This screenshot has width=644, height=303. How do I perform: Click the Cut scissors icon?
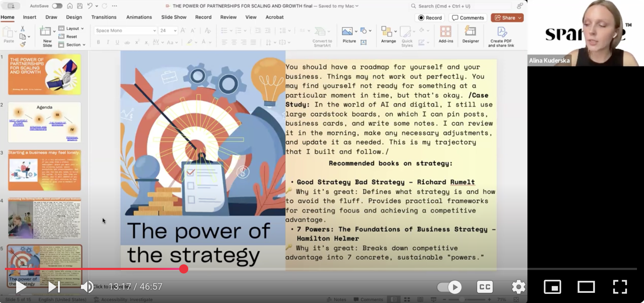tap(23, 28)
